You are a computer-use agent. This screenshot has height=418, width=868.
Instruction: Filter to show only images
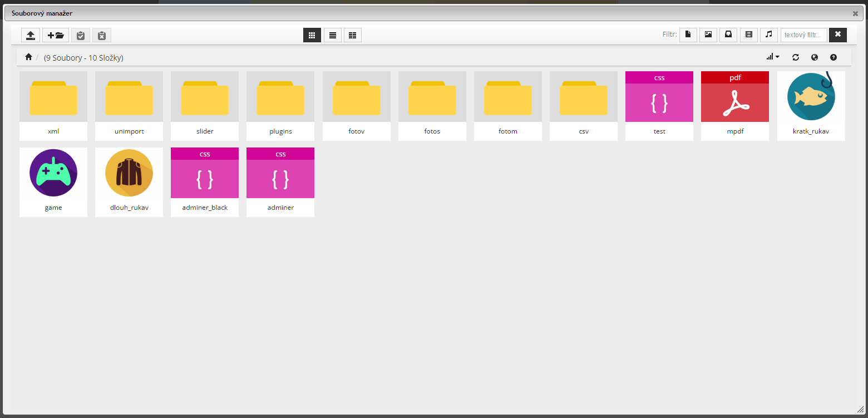click(x=708, y=35)
